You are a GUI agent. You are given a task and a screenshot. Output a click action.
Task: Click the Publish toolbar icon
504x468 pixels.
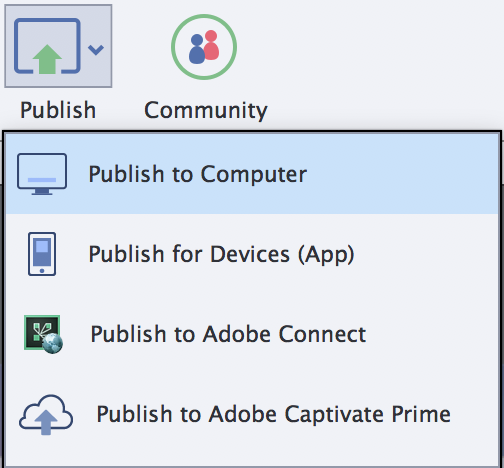(x=47, y=46)
